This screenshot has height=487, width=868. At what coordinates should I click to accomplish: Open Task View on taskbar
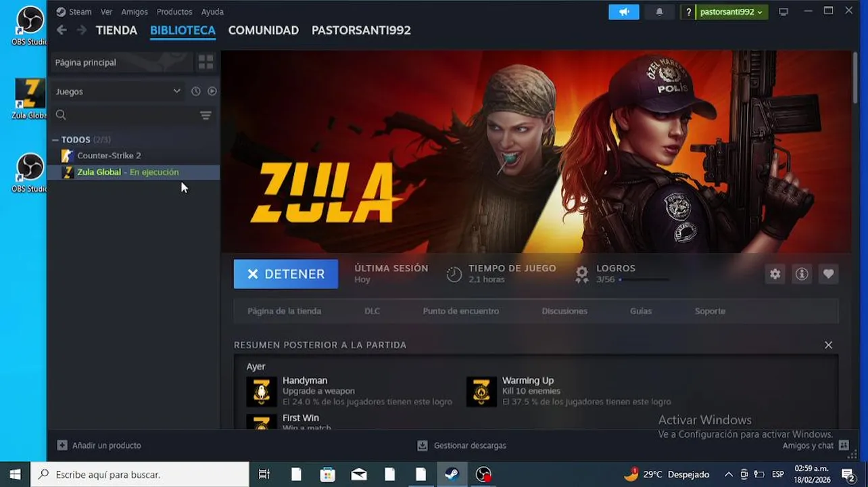point(264,474)
